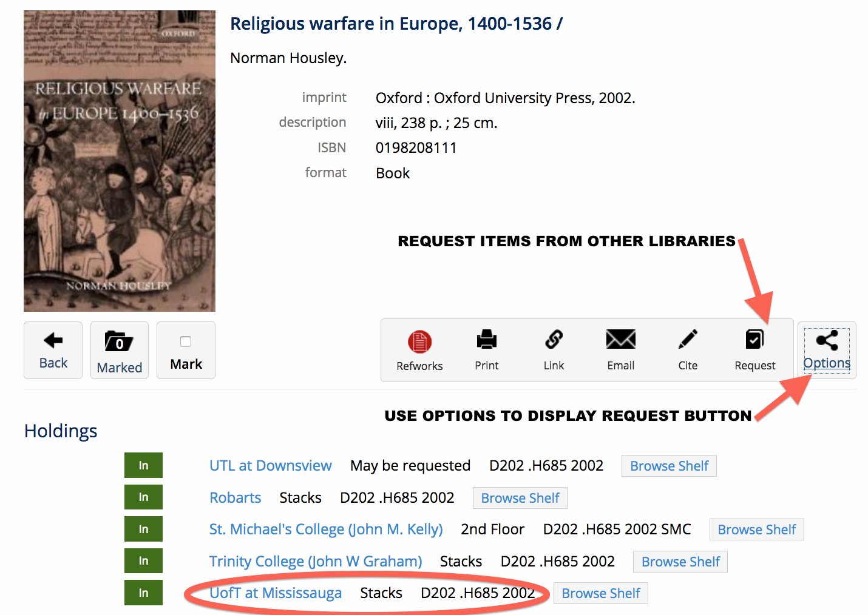Select ISBN value 0198208111
Viewport: 868px width, 615px height.
coord(416,148)
